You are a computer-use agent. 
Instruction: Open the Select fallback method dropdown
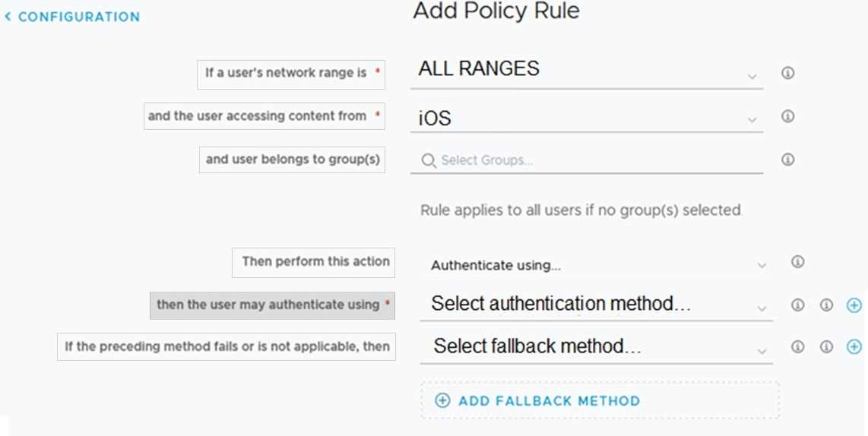coord(595,347)
